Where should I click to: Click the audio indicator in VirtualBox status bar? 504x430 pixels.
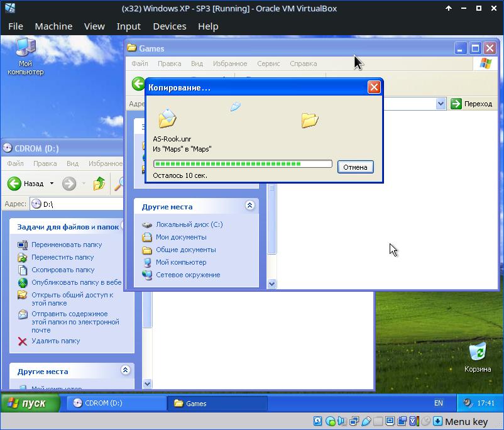pyautogui.click(x=342, y=421)
